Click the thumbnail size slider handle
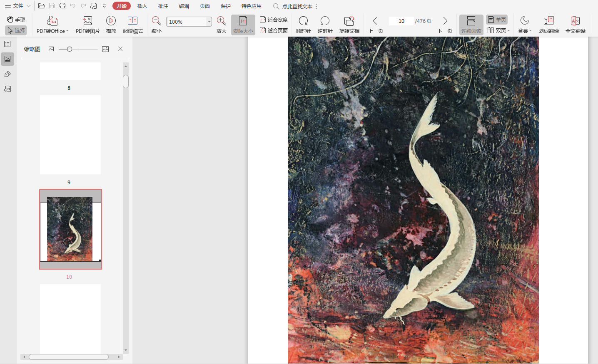The width and height of the screenshot is (598, 364). click(x=70, y=49)
